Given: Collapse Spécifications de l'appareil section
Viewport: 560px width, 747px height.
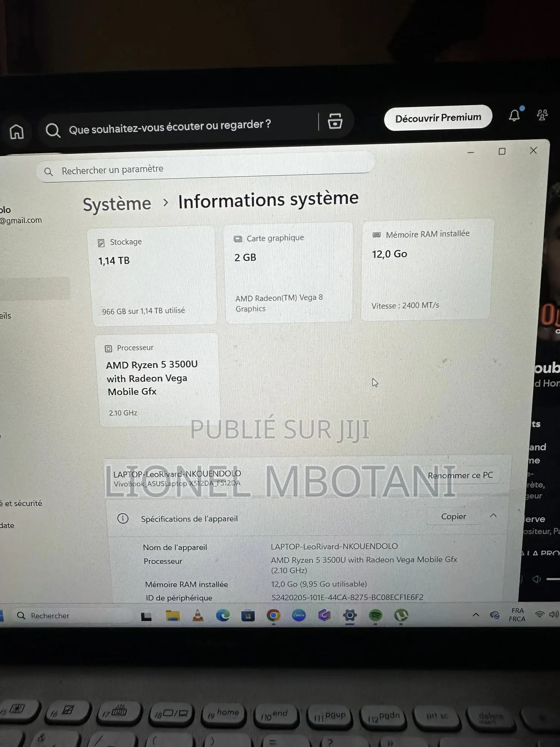Looking at the screenshot, I should [x=493, y=515].
